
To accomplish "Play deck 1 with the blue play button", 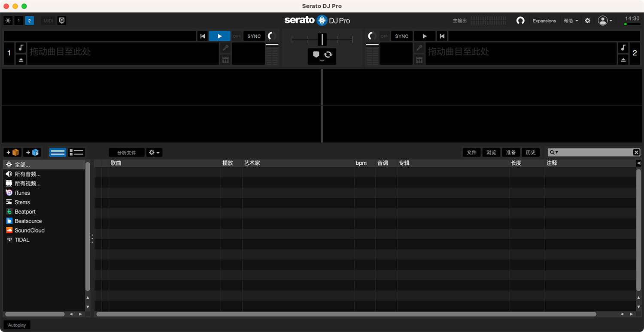I will click(x=219, y=36).
